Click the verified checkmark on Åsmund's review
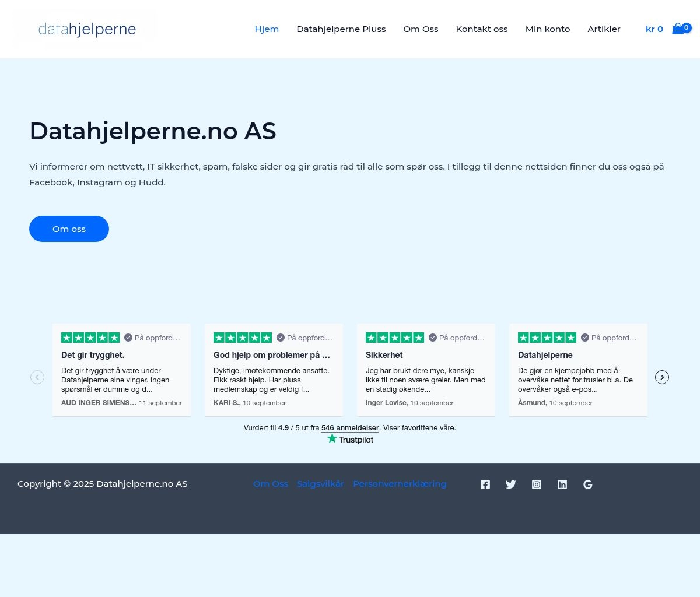The height and width of the screenshot is (597, 700). (585, 338)
